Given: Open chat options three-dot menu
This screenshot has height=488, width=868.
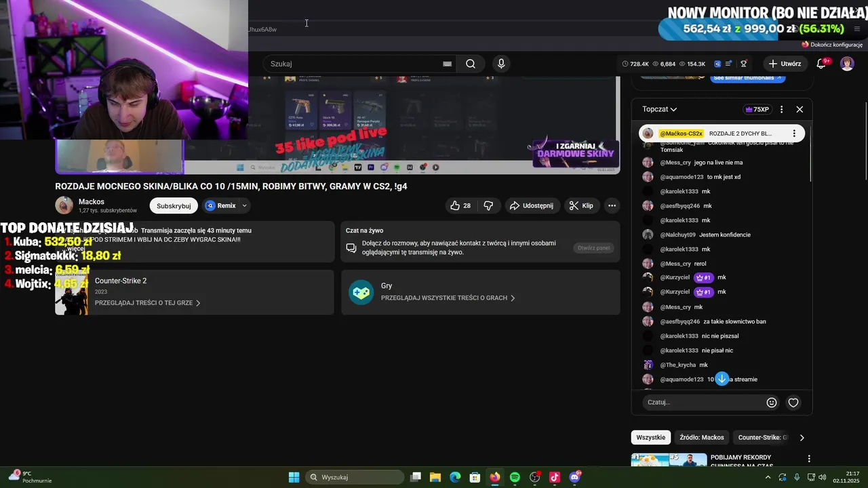Looking at the screenshot, I should tap(781, 109).
